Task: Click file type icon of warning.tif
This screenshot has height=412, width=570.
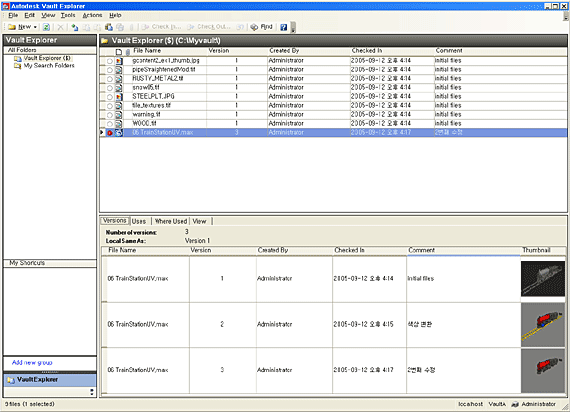Action: (119, 115)
